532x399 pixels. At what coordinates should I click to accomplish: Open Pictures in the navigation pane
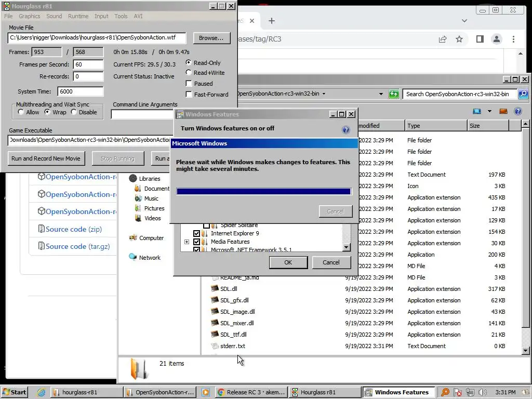[x=154, y=208]
